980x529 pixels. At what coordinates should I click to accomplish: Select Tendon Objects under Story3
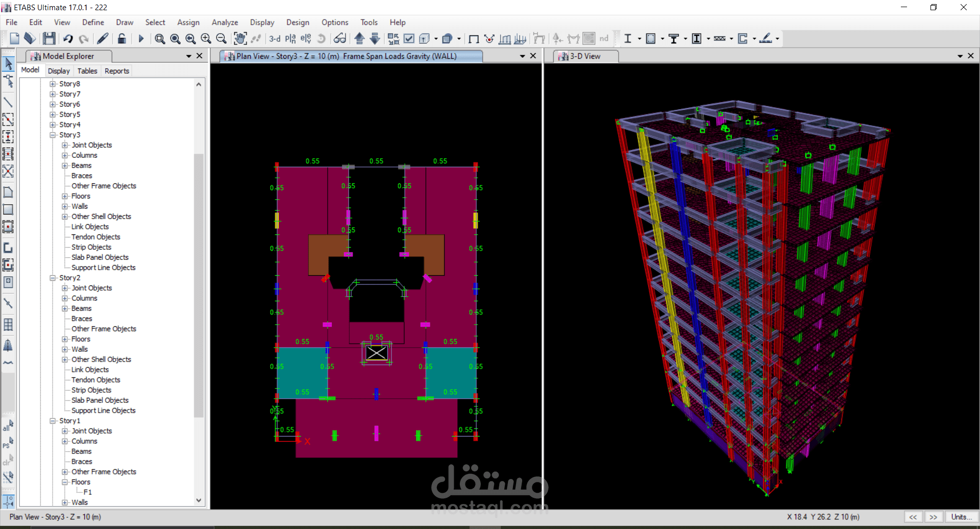point(96,237)
